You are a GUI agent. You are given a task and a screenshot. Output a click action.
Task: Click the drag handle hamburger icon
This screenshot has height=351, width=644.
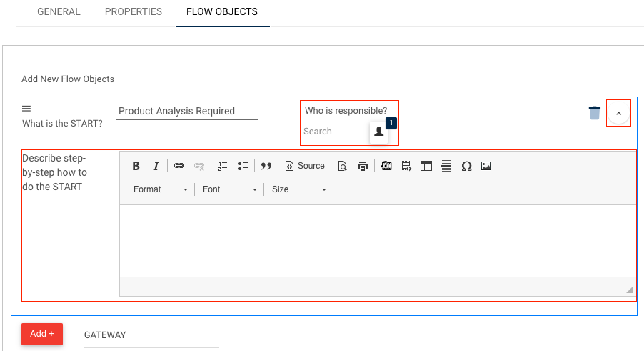26,109
